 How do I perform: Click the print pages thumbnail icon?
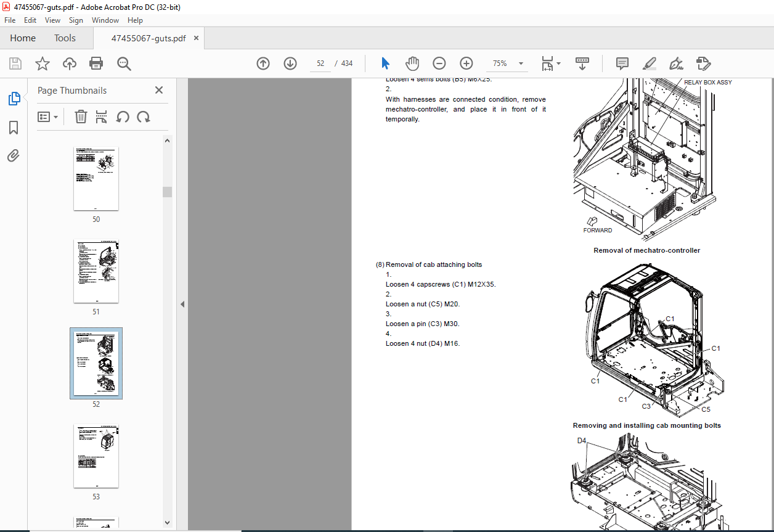coord(102,117)
